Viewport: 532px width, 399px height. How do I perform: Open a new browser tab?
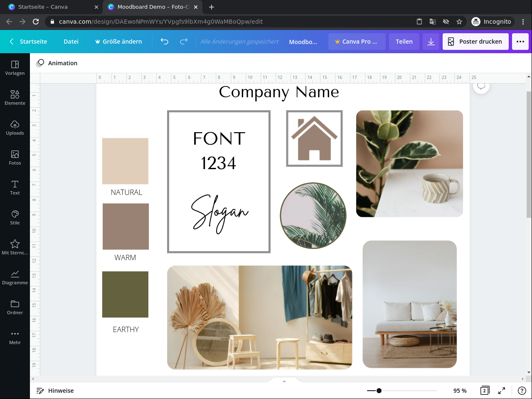coord(212,7)
